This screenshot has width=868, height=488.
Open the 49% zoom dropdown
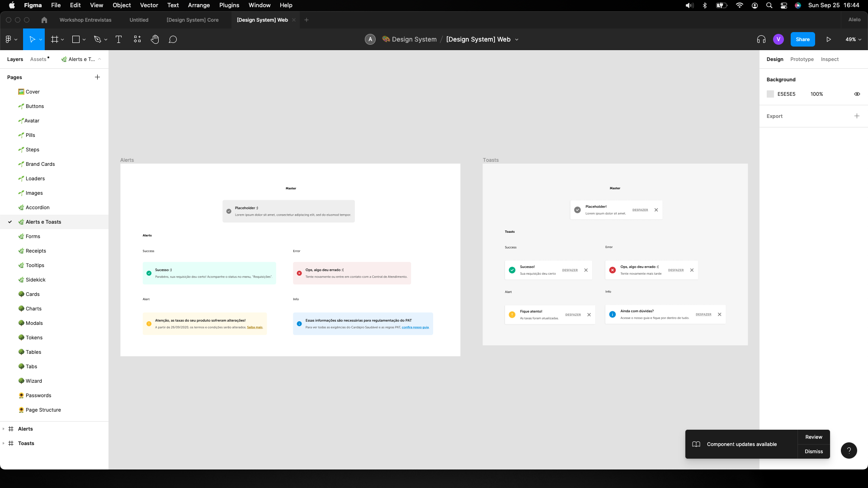[x=853, y=39]
